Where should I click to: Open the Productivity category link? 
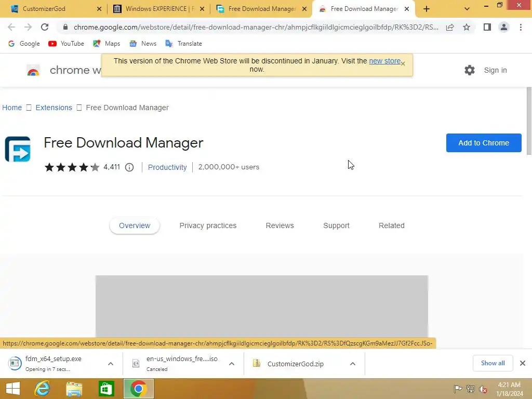[x=167, y=167]
